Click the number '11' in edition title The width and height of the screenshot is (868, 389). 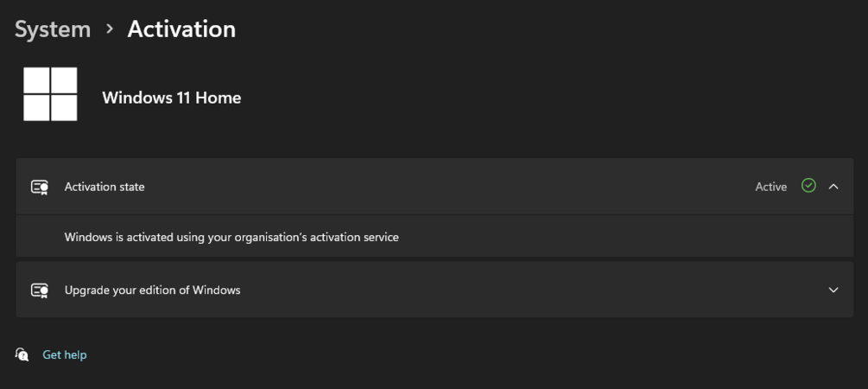181,98
